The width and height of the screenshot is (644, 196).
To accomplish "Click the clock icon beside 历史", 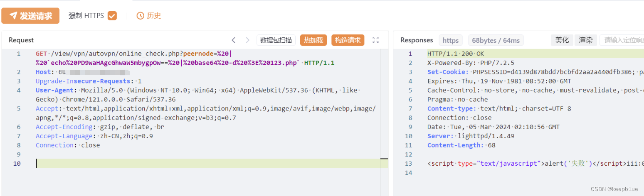I will pyautogui.click(x=141, y=16).
